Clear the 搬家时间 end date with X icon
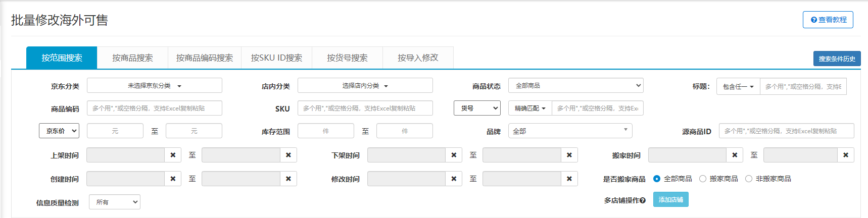Screen dimensions: 868x218 [x=845, y=155]
